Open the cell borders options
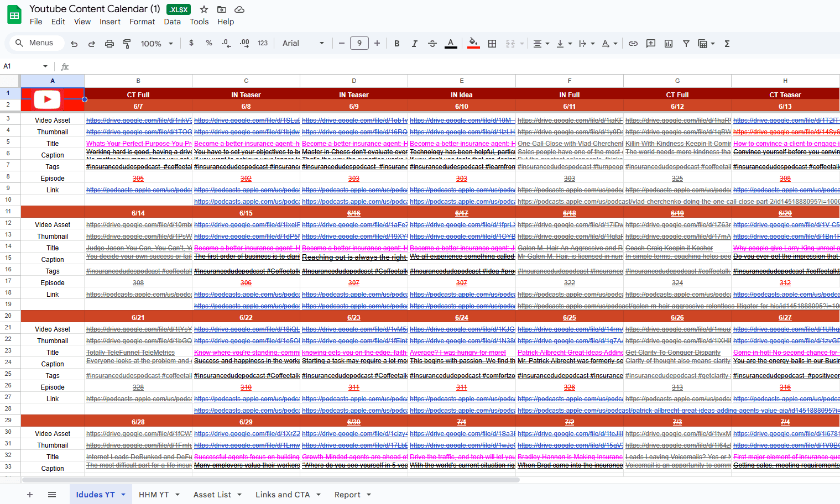840x504 pixels. pos(492,44)
